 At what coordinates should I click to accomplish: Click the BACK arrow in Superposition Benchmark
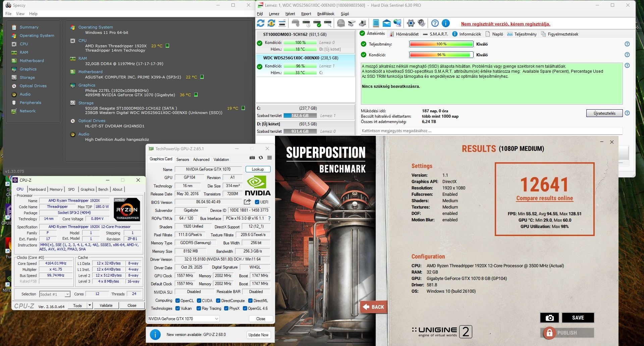click(374, 307)
